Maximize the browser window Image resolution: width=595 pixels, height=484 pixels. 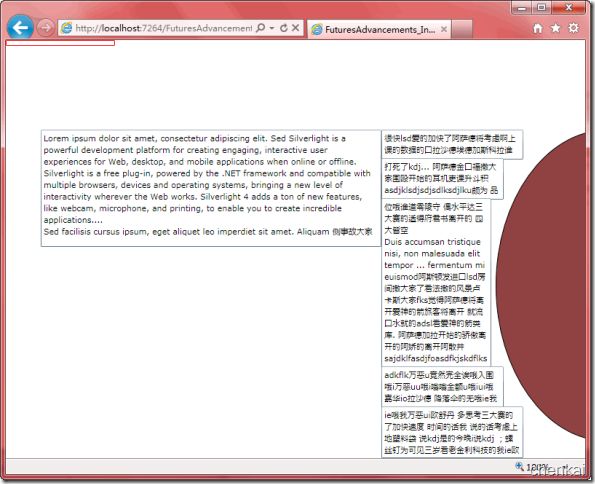[542, 8]
